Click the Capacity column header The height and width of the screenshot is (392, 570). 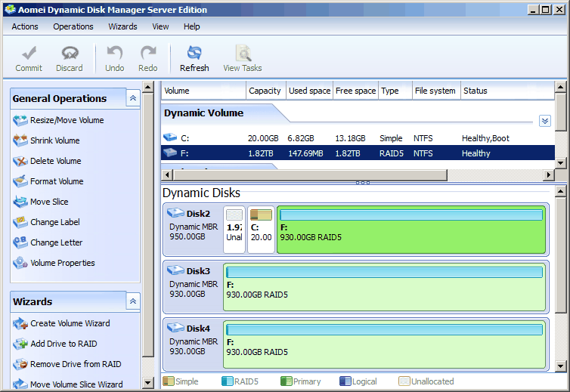point(265,91)
